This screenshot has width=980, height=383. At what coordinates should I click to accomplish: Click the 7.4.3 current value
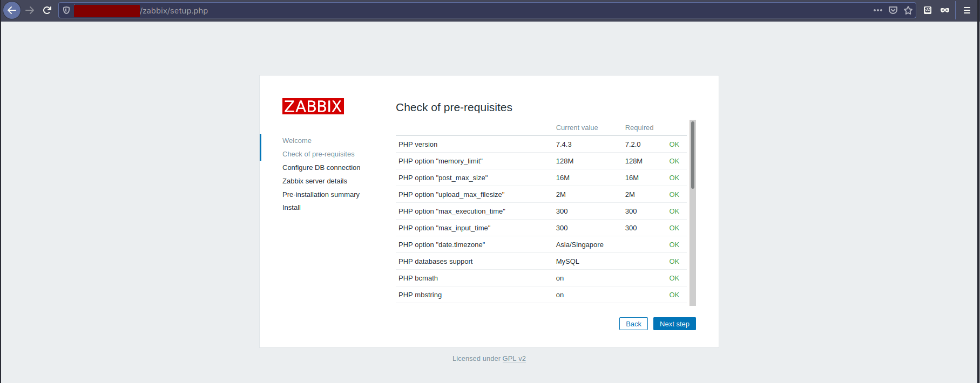(x=564, y=145)
